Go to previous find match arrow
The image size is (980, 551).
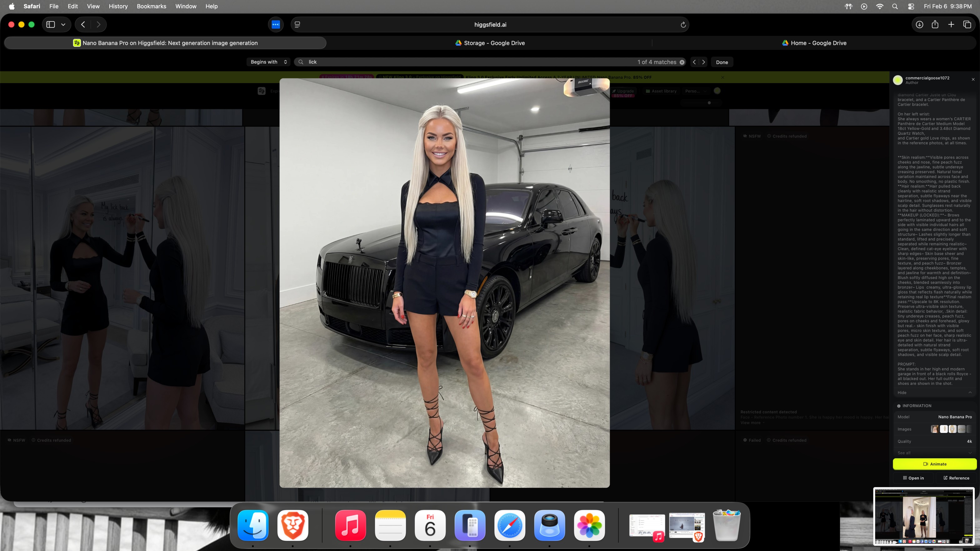pyautogui.click(x=694, y=62)
